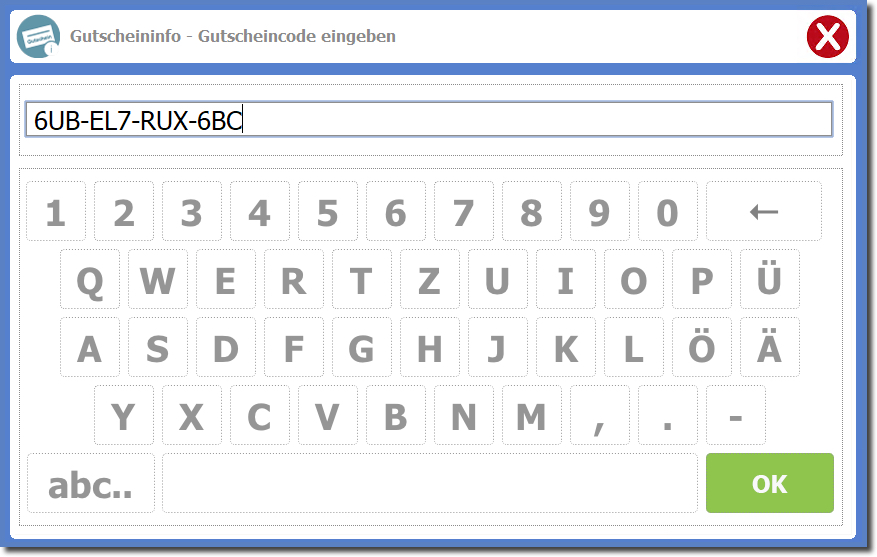
Task: Confirm the code with the green OK button
Action: pos(770,483)
